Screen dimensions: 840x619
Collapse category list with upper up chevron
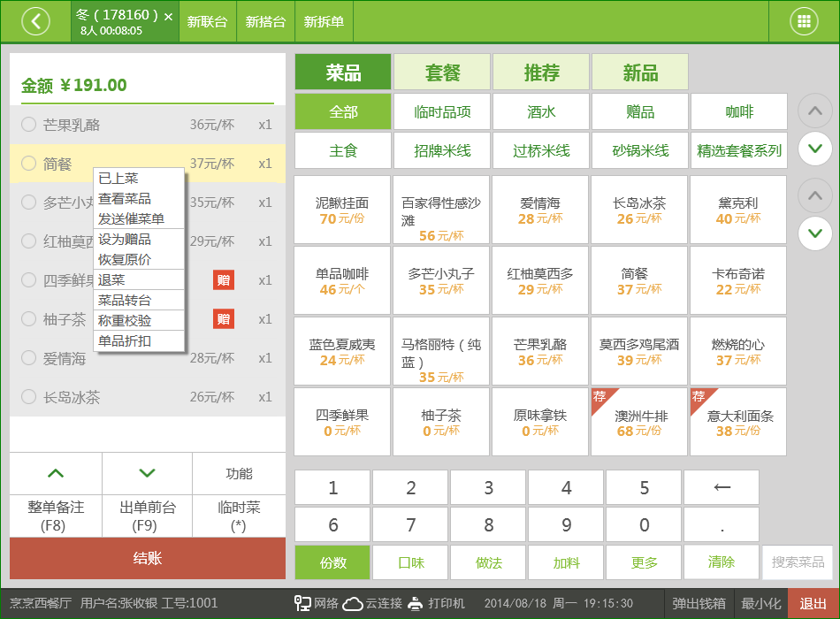[815, 111]
